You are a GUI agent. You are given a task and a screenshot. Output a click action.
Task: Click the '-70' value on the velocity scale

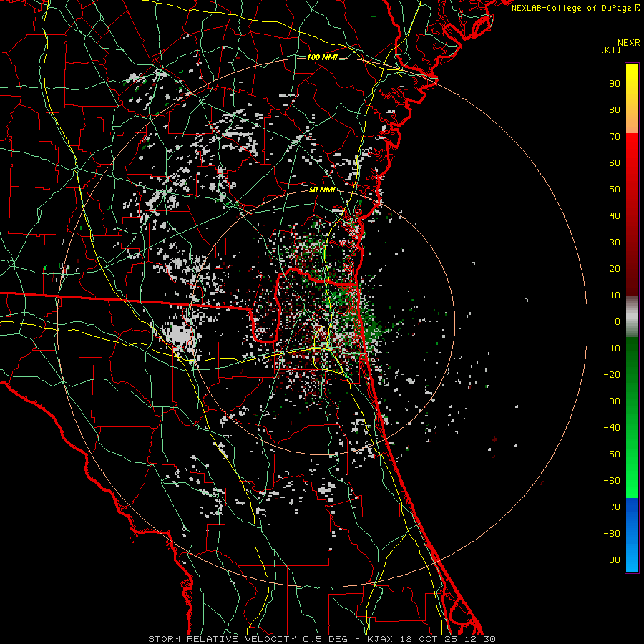[x=612, y=507]
